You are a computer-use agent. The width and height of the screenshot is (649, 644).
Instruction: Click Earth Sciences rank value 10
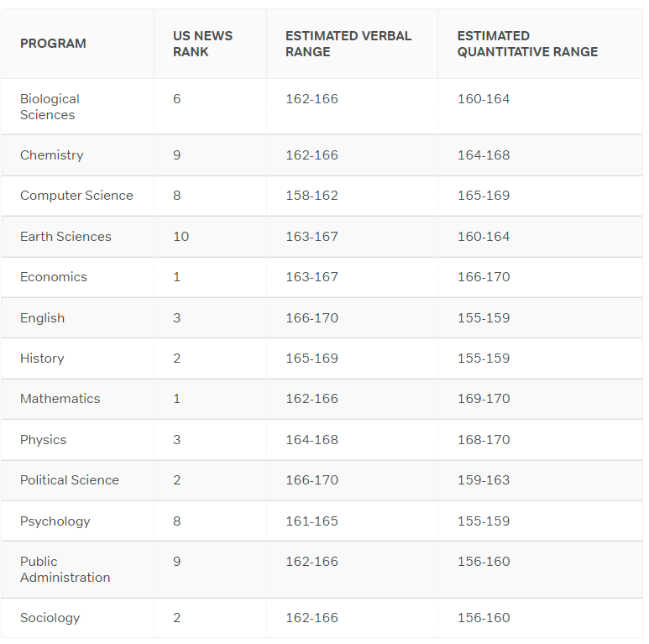[x=181, y=236]
